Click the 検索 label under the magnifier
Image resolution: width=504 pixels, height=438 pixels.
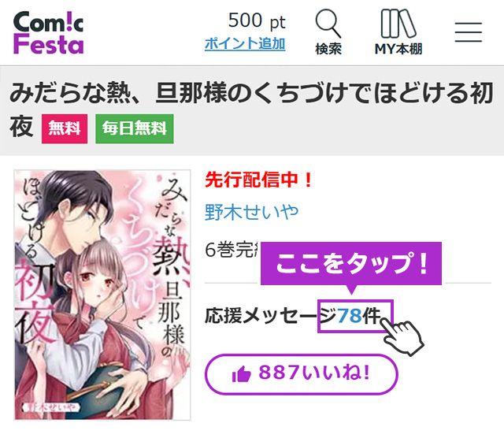tap(328, 49)
